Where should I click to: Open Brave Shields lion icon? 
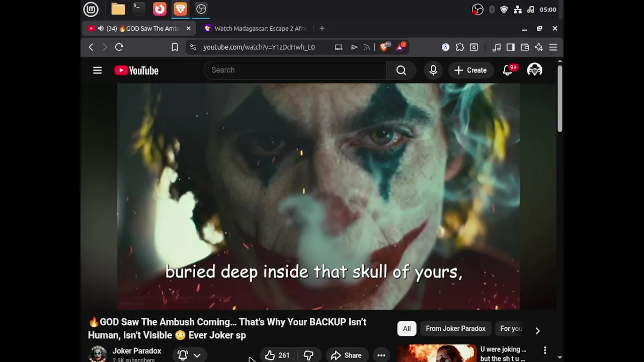[384, 47]
